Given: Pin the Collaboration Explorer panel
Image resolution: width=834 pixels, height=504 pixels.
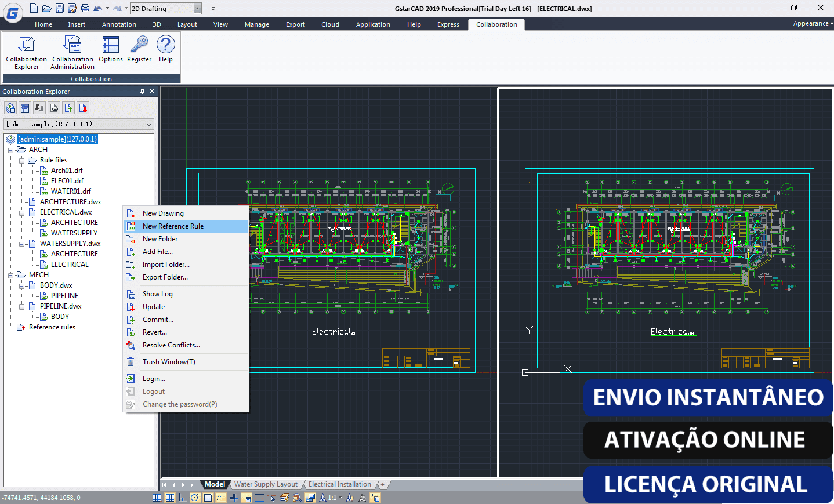Looking at the screenshot, I should click(x=142, y=92).
